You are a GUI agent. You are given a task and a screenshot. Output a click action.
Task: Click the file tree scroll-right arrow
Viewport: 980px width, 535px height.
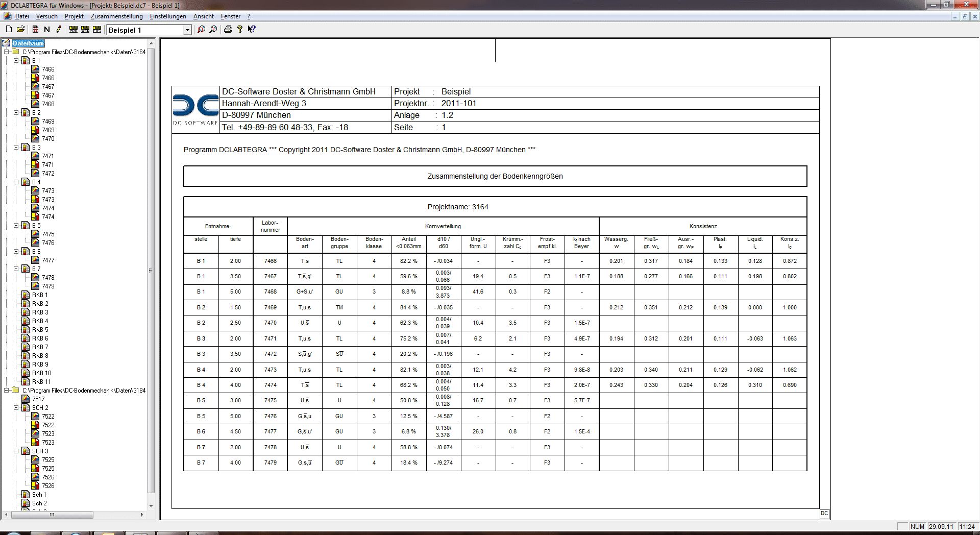tap(142, 515)
